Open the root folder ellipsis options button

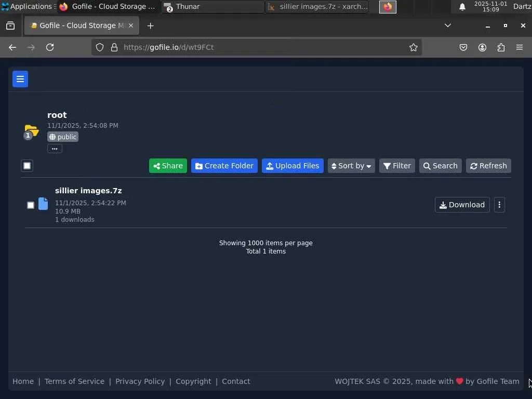(x=55, y=149)
